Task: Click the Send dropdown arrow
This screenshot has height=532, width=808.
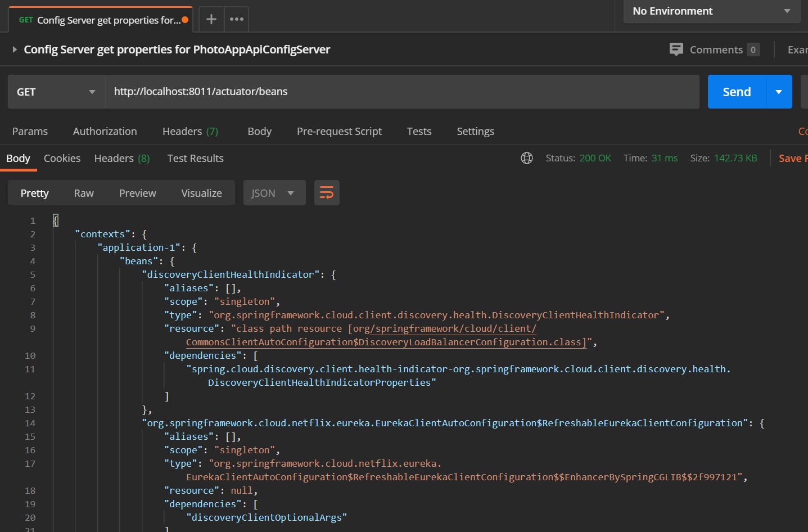Action: pyautogui.click(x=779, y=92)
